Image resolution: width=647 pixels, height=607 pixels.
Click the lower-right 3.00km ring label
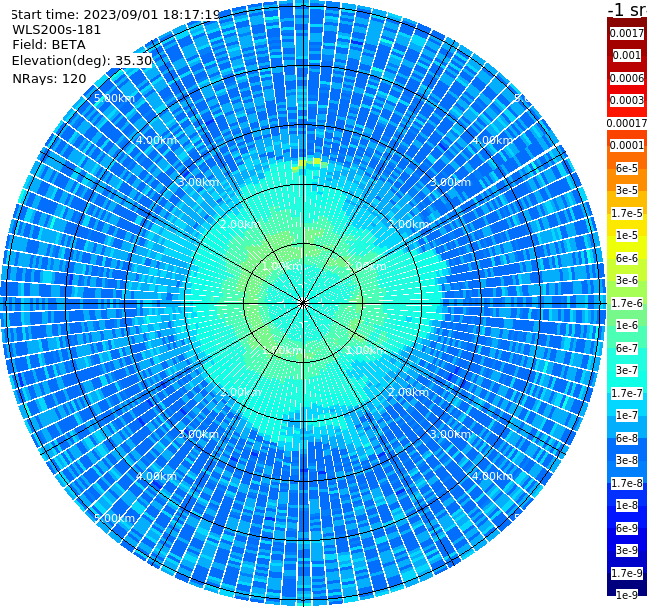451,434
